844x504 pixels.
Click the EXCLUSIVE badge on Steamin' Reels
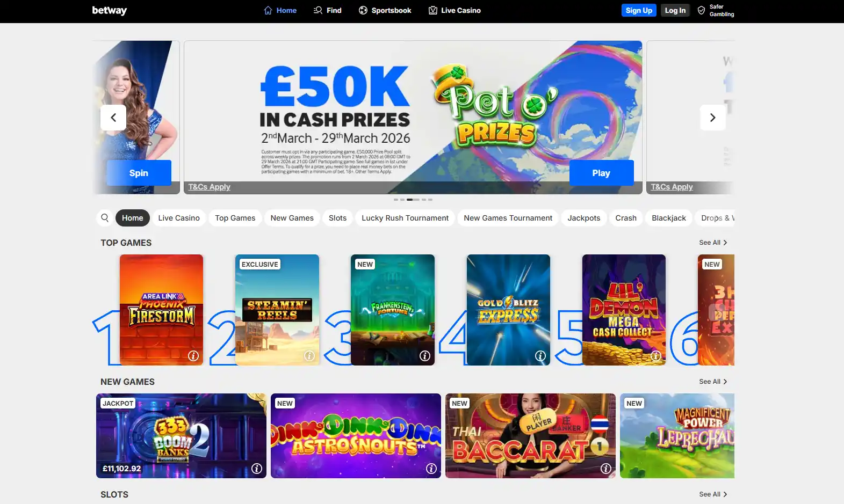260,264
